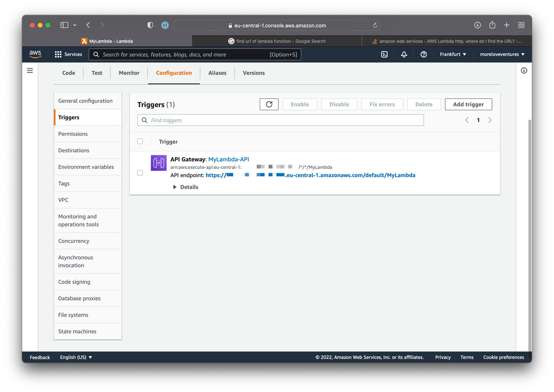
Task: Launch the CloudShell terminal
Action: tap(384, 54)
